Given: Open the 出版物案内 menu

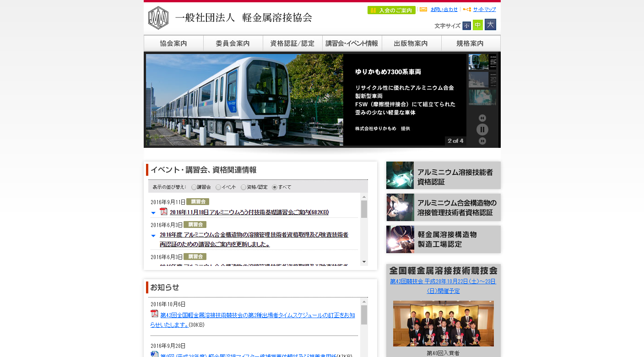Looking at the screenshot, I should pyautogui.click(x=411, y=43).
